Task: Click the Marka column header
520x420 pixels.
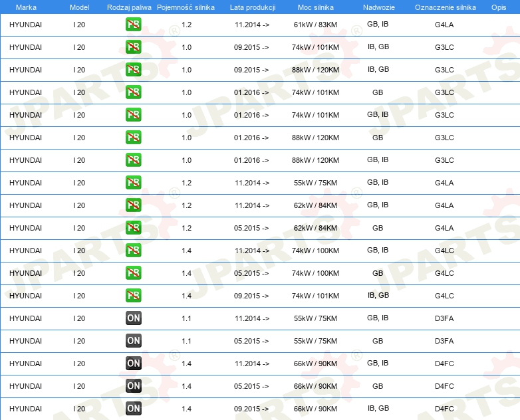Action: [x=26, y=7]
